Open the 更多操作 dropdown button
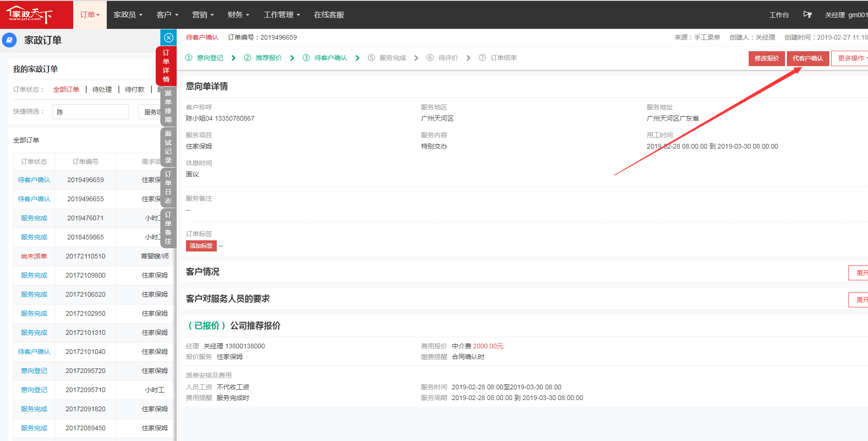Viewport: 868px width, 441px height. pyautogui.click(x=851, y=58)
